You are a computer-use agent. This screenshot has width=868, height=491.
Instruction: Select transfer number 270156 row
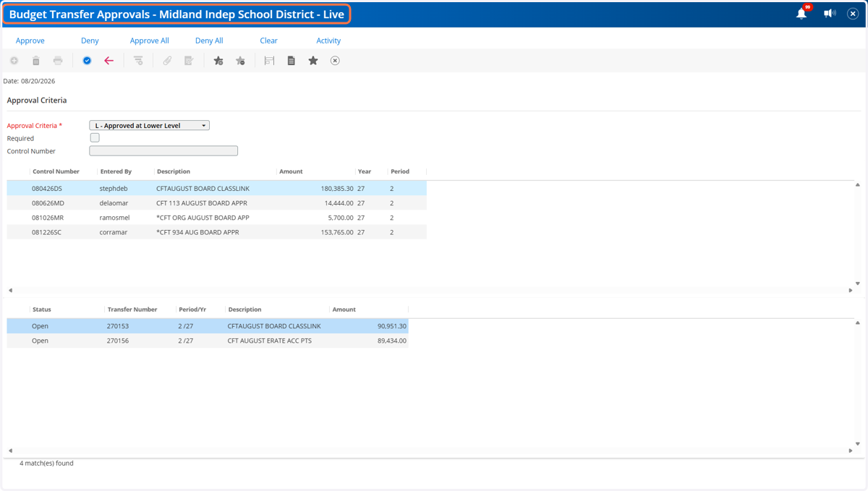[208, 341]
